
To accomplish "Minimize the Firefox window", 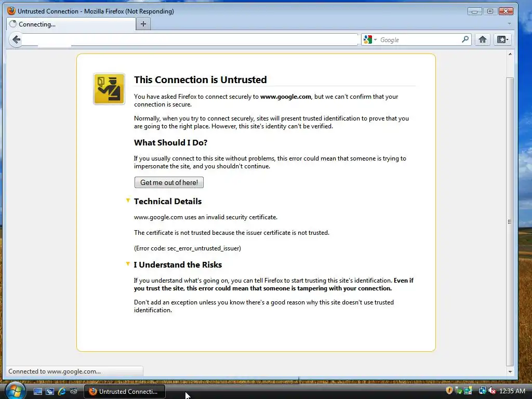I will pos(474,11).
